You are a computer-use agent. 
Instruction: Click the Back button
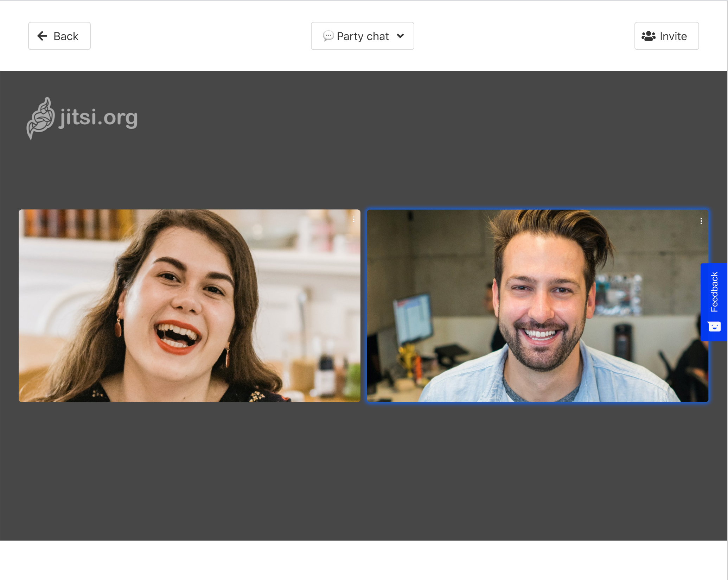59,36
